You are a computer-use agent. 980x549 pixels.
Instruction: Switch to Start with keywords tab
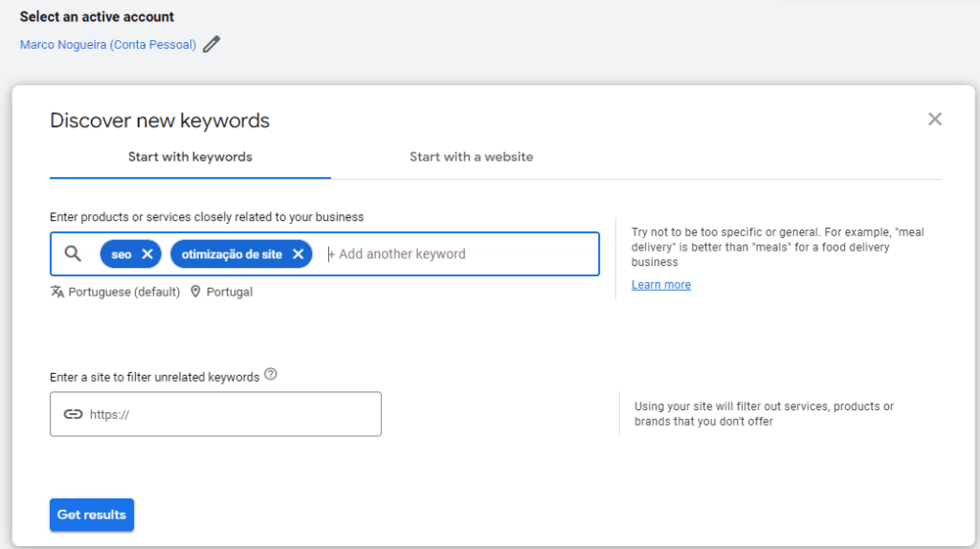pos(190,158)
